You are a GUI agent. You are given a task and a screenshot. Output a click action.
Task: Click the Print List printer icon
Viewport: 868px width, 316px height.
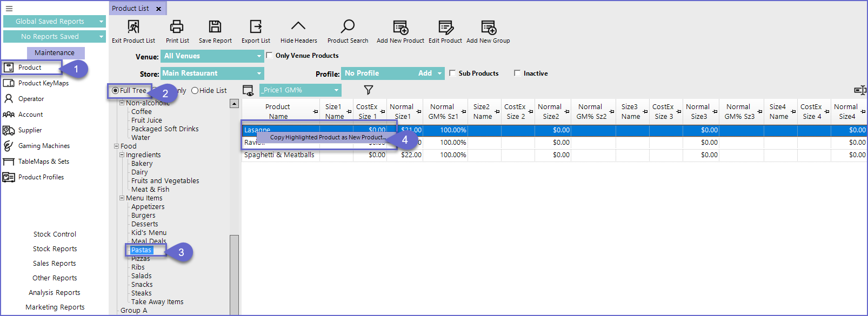coord(177,26)
